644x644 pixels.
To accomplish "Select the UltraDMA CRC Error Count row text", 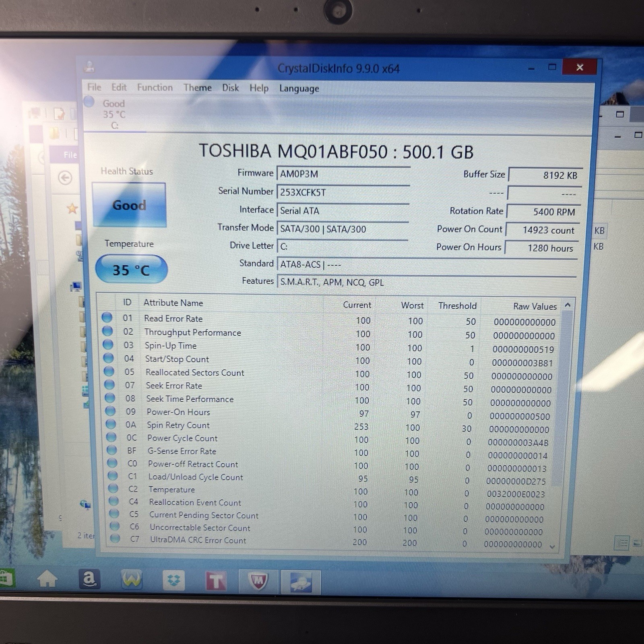I will pos(198,540).
